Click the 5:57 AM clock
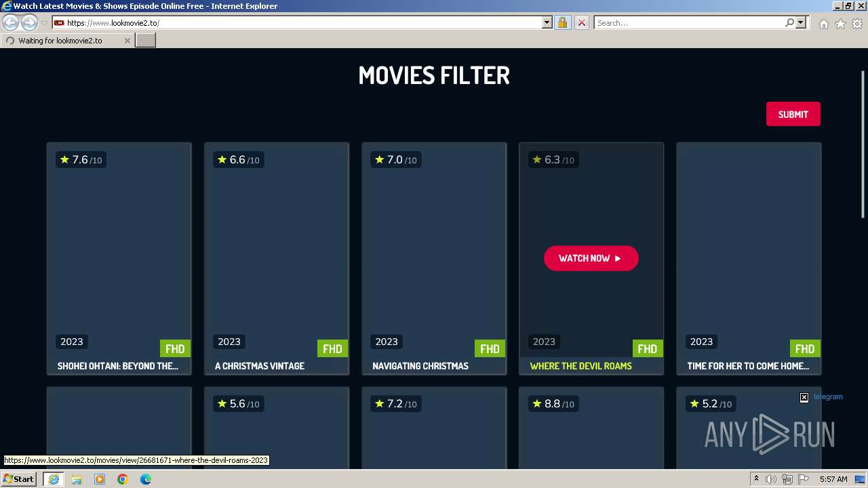The image size is (868, 488). coord(833,479)
